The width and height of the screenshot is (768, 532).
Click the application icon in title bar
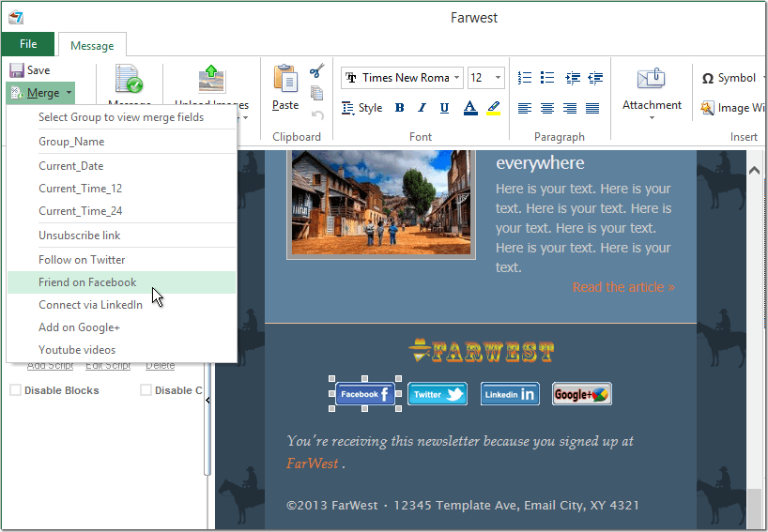coord(16,17)
